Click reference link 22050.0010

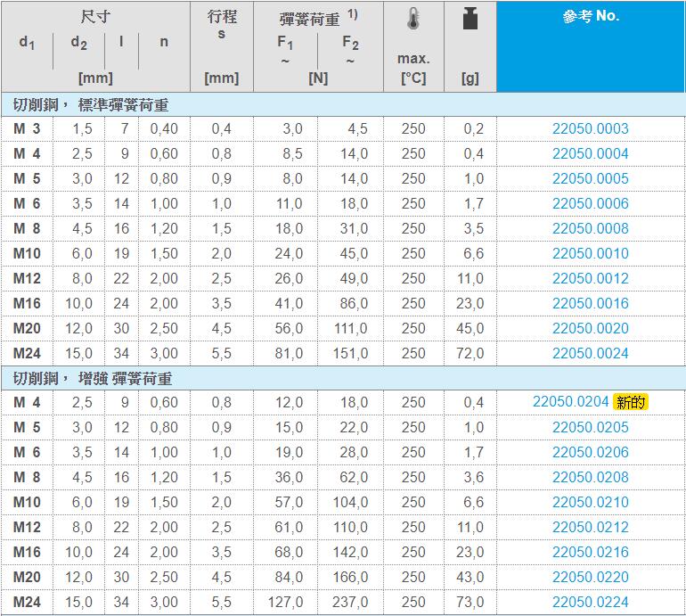coord(590,253)
